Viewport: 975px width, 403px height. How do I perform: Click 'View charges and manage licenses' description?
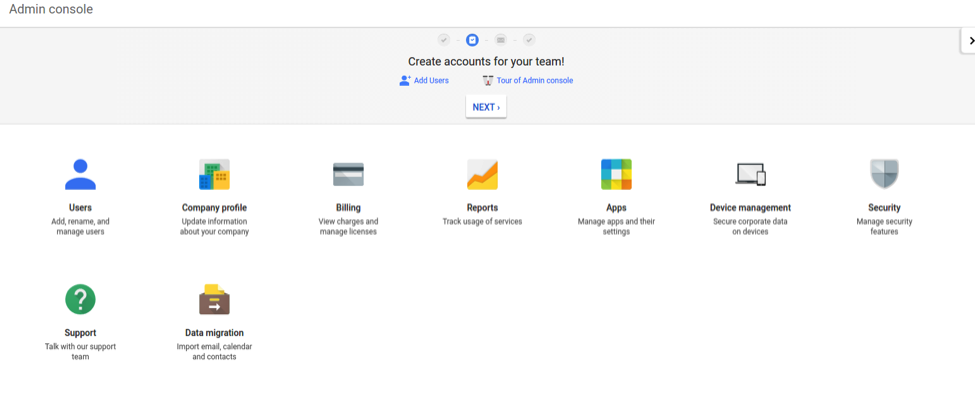click(x=348, y=226)
